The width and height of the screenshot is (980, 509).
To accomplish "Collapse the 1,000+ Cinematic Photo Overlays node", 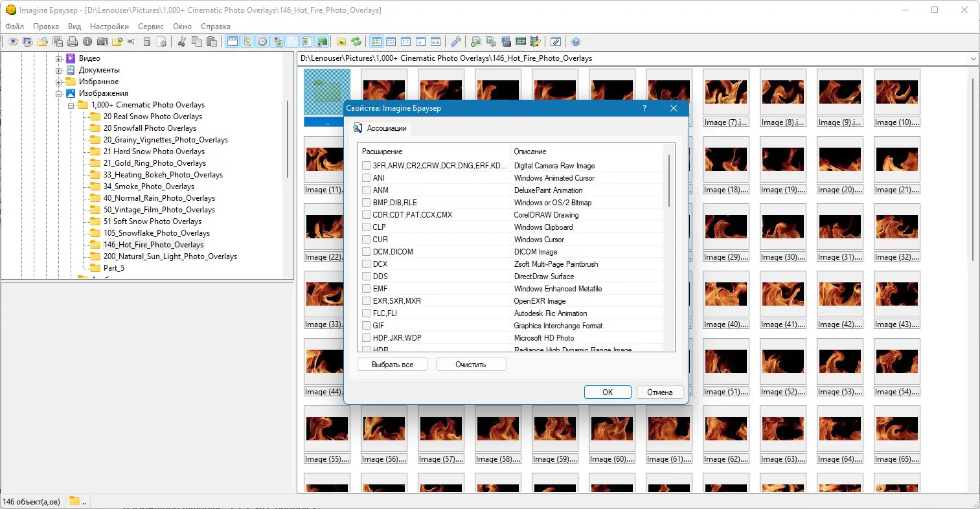I will (x=71, y=105).
